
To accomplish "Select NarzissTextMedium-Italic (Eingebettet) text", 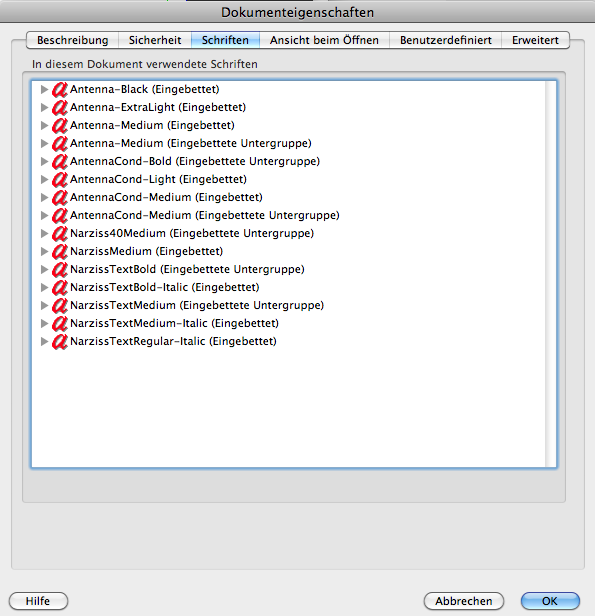I will click(x=174, y=324).
